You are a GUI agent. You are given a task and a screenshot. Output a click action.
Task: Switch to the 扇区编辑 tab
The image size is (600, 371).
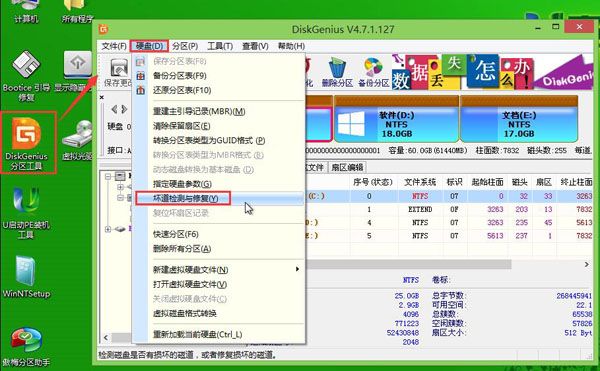click(347, 167)
